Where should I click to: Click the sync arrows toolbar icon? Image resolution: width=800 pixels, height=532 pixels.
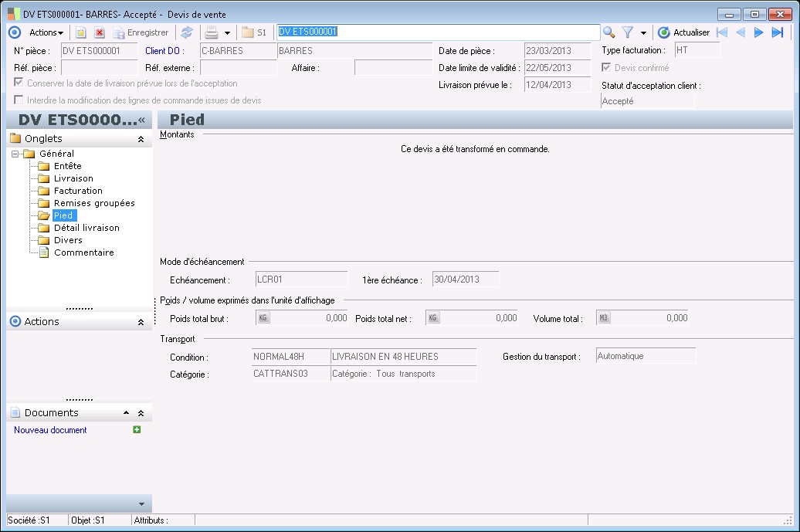pyautogui.click(x=187, y=32)
